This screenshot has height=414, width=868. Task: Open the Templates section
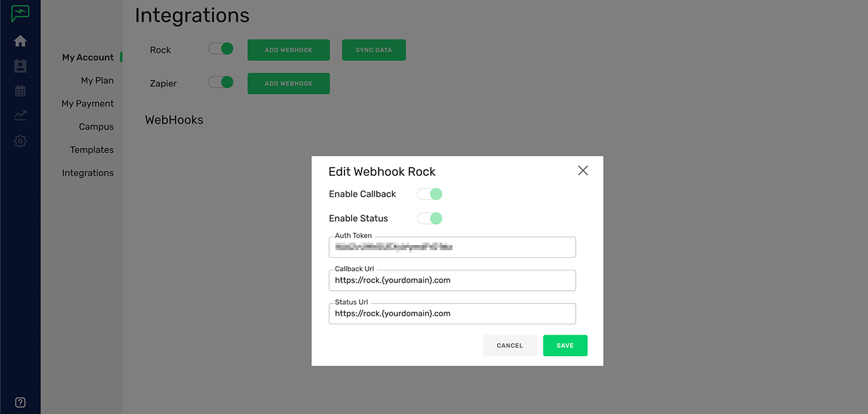(x=92, y=149)
